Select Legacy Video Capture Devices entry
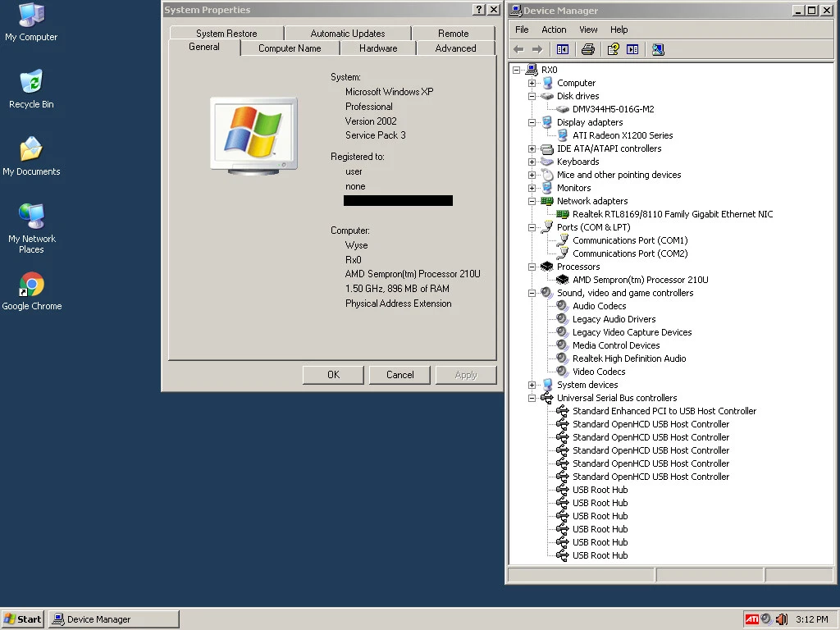The height and width of the screenshot is (630, 840). [x=632, y=332]
